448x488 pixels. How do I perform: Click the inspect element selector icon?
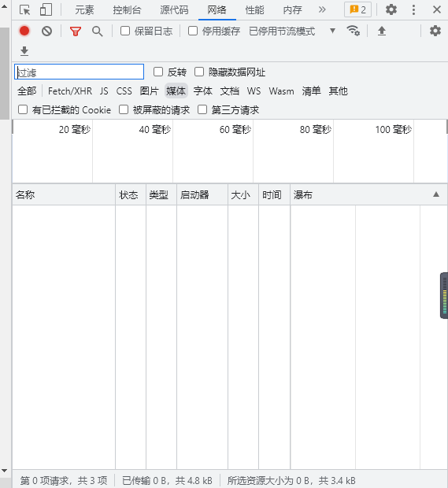(25, 10)
